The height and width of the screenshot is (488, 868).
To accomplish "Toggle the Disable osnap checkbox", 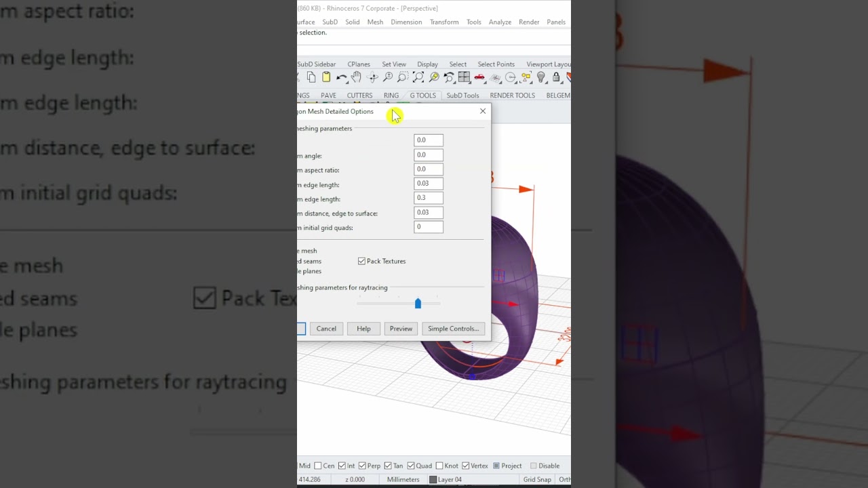I will [x=534, y=466].
